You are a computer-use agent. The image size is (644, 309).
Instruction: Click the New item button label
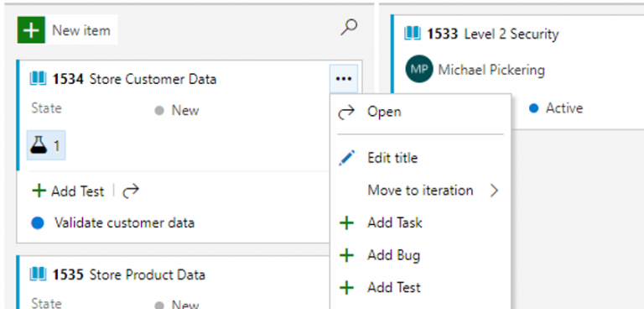tap(80, 30)
